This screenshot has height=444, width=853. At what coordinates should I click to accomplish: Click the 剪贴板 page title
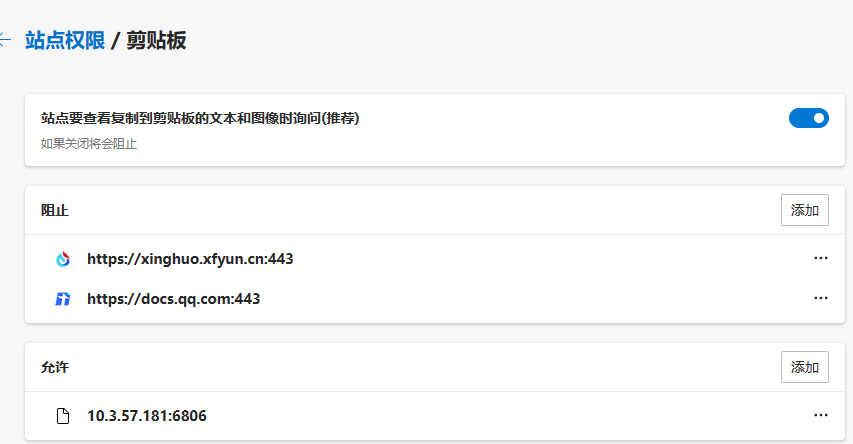point(156,41)
